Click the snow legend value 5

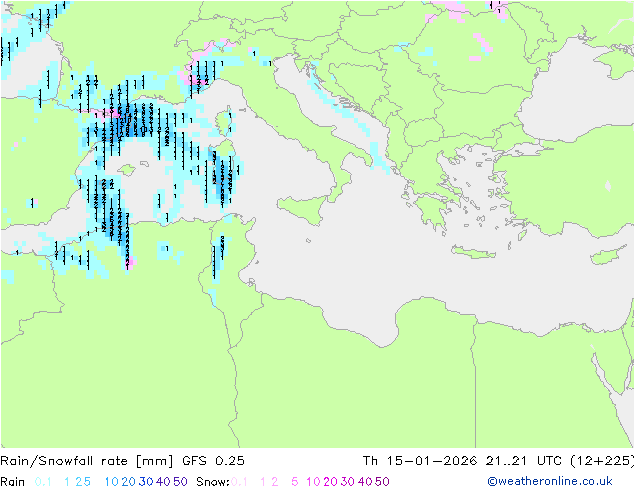[295, 482]
